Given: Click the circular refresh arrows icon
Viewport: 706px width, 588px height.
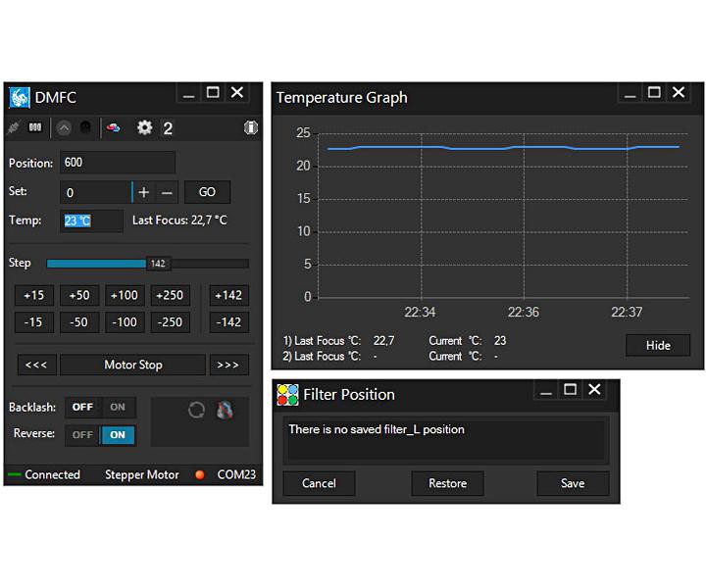Looking at the screenshot, I should (196, 411).
